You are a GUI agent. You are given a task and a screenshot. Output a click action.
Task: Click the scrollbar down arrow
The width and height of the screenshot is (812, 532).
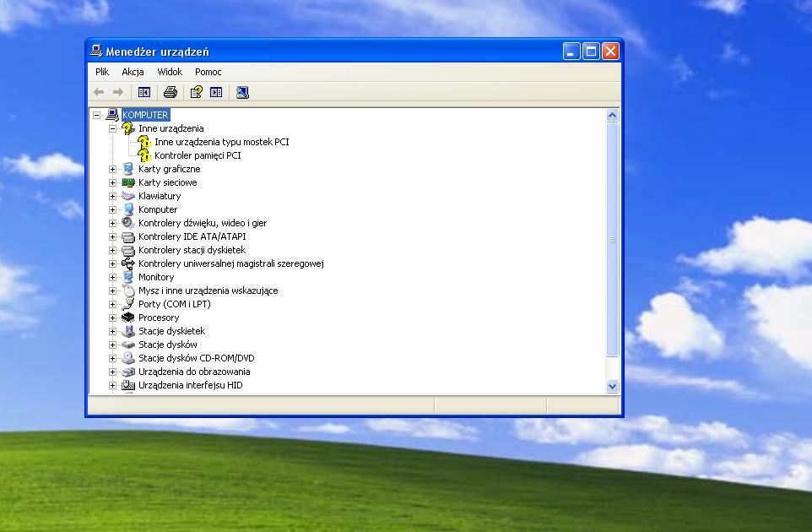(x=612, y=386)
